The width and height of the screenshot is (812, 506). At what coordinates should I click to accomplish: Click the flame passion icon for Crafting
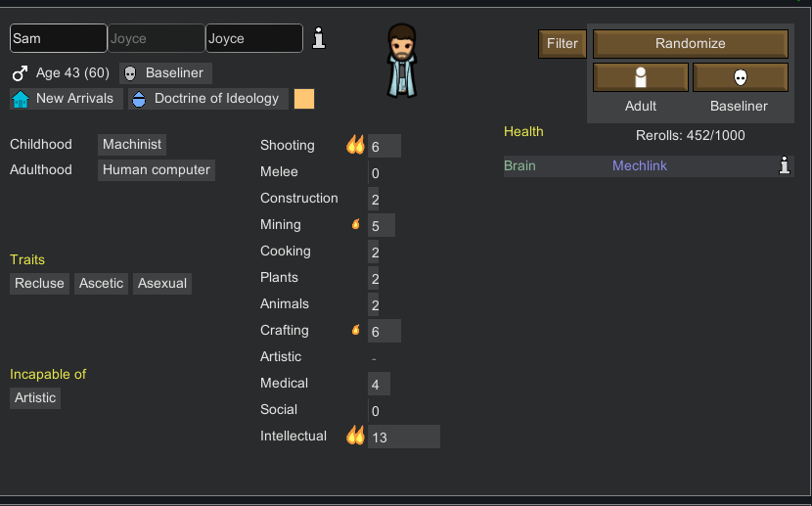point(356,330)
